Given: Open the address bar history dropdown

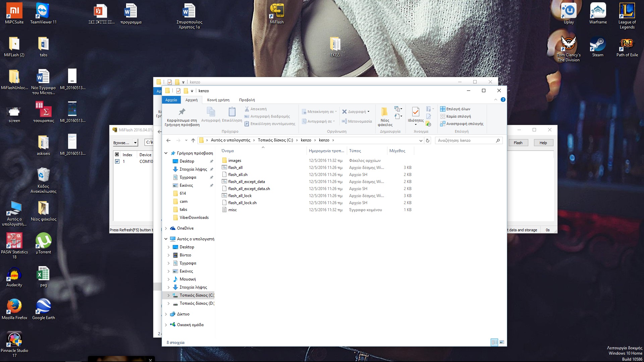Looking at the screenshot, I should (x=421, y=140).
